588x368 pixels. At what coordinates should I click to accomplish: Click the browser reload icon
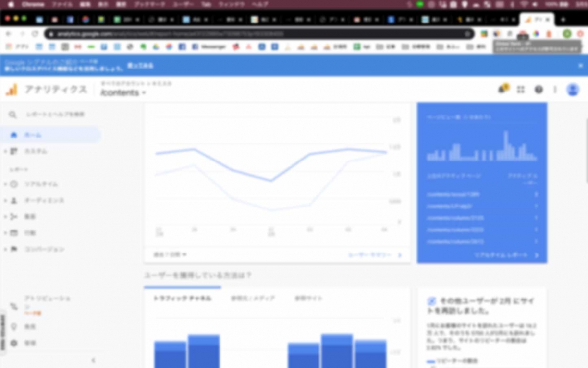click(x=35, y=34)
